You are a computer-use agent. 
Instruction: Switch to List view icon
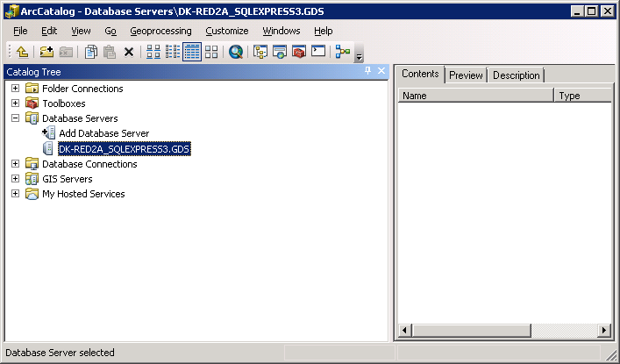coord(173,52)
